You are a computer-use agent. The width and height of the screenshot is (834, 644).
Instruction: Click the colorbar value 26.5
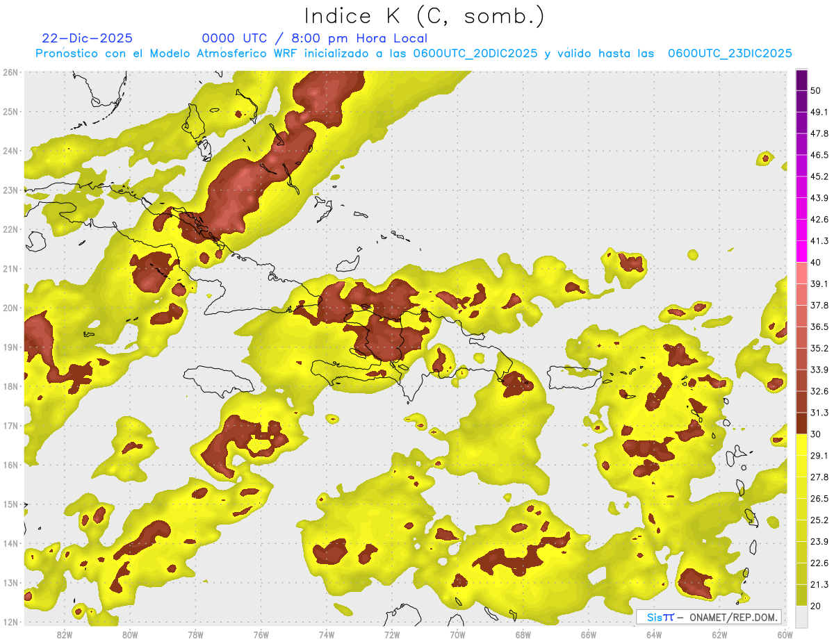pos(819,499)
